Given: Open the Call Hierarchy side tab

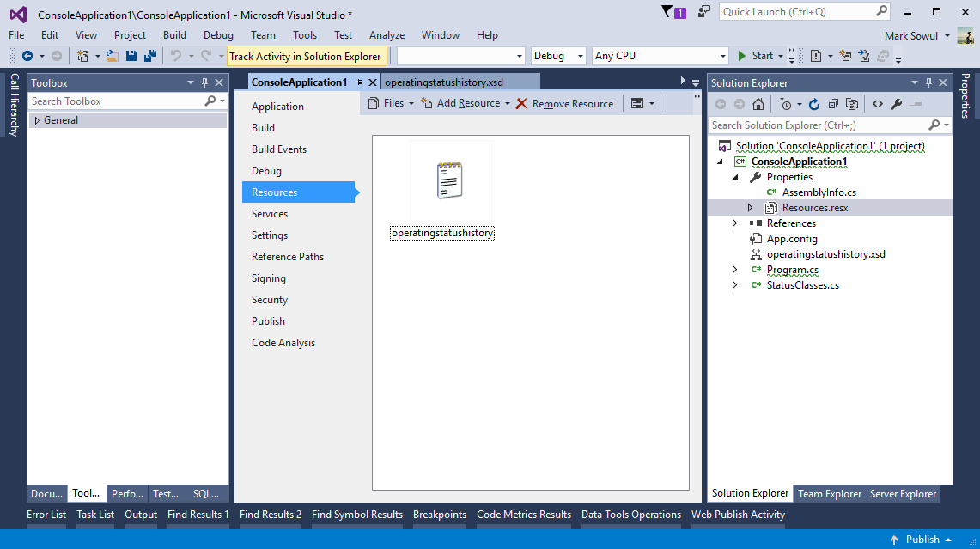Looking at the screenshot, I should [15, 105].
